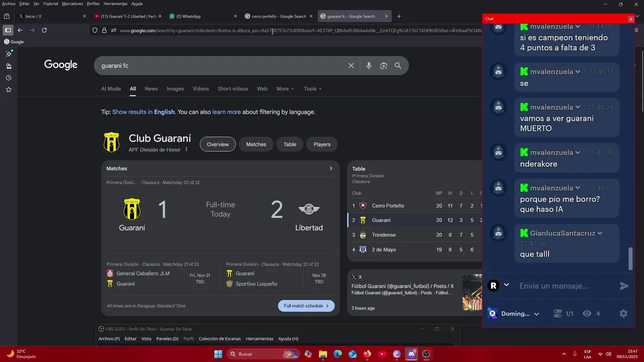Click the 'Matches' chip for Club Guaraní

256,144
